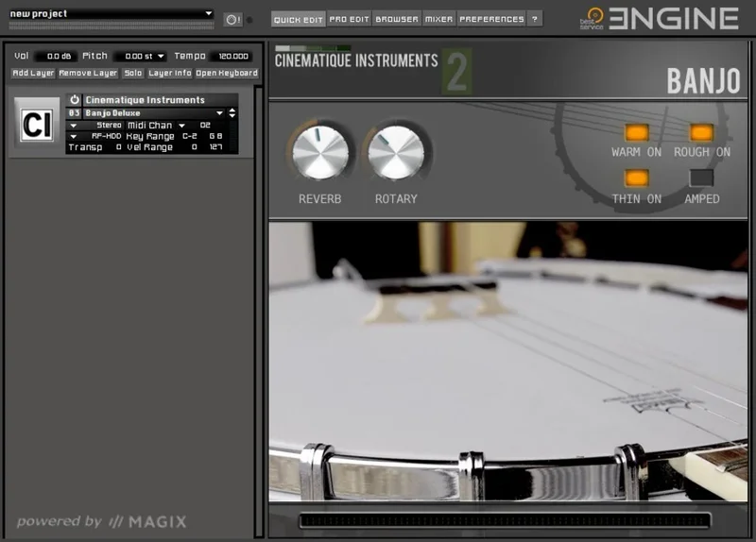Click the layer list vertical scrollbar
Image resolution: width=756 pixels, height=542 pixels.
click(x=259, y=312)
